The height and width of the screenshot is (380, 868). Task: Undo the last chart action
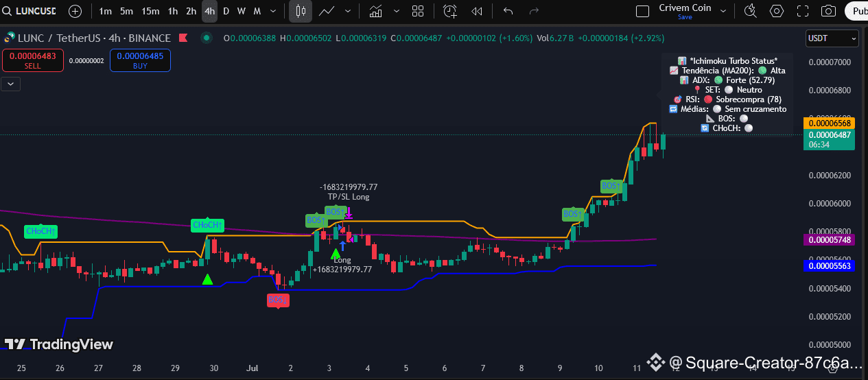pos(508,11)
